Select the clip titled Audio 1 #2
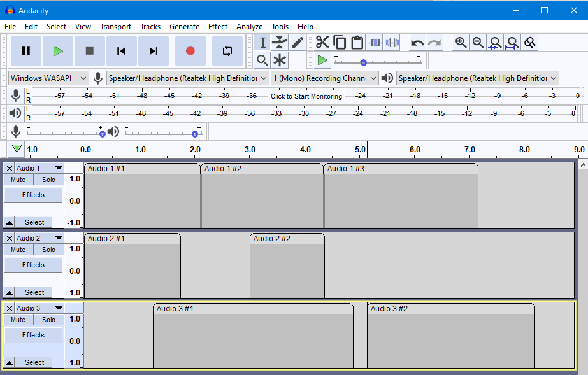 click(x=262, y=169)
